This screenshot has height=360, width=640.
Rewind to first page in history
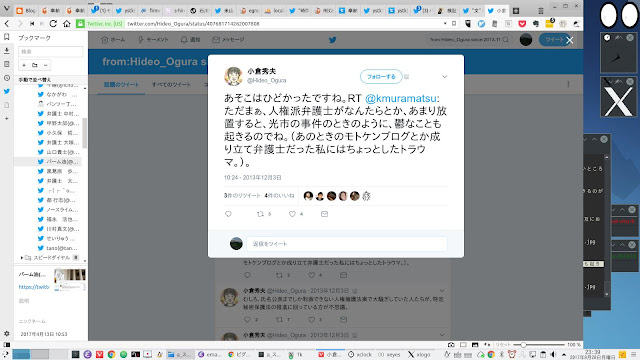click(32, 24)
